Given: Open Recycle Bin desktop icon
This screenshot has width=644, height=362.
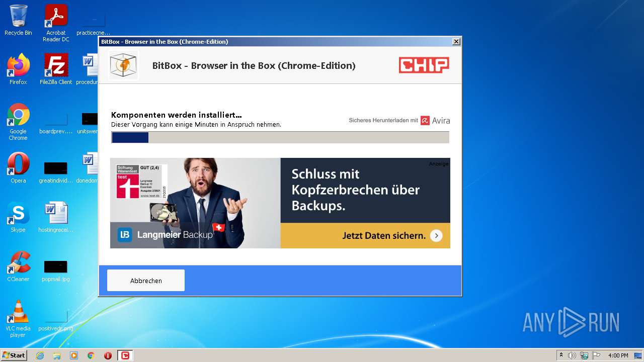Looking at the screenshot, I should (18, 20).
